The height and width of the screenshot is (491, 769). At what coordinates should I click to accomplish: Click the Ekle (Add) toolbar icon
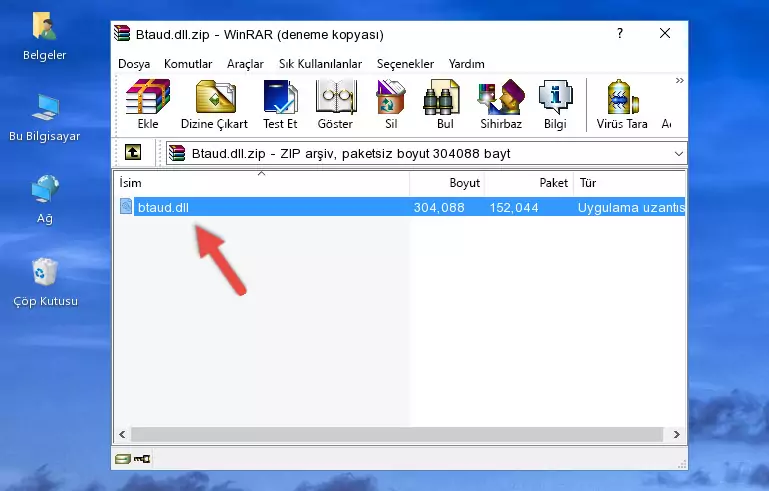point(148,104)
